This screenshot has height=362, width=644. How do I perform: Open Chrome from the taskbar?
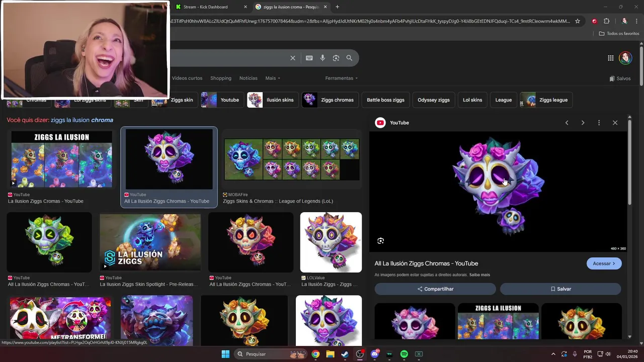pos(315,354)
